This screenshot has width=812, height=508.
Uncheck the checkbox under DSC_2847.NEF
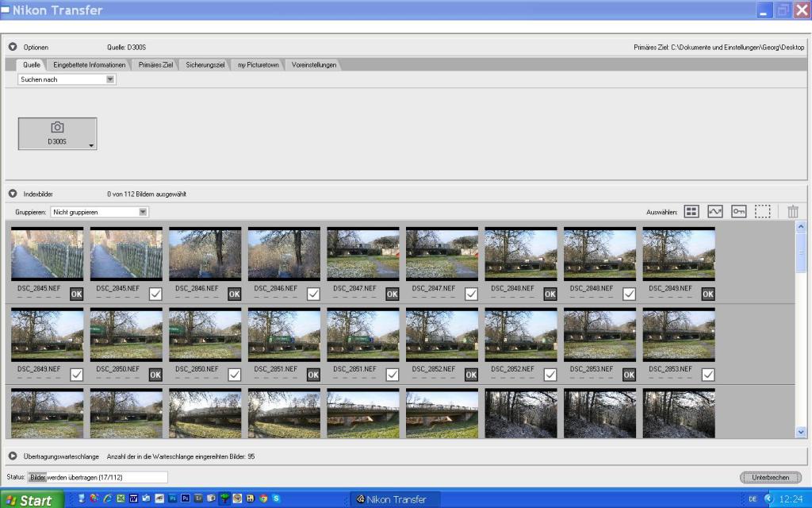[471, 294]
